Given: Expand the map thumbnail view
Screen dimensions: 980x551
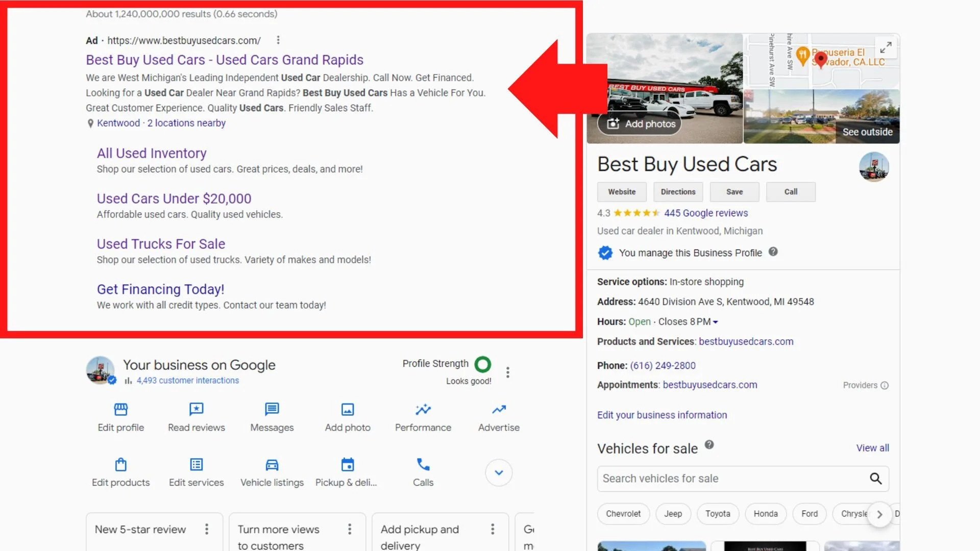Looking at the screenshot, I should coord(886,47).
